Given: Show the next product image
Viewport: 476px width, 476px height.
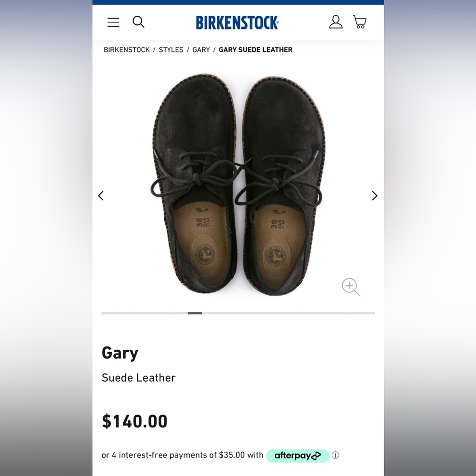Looking at the screenshot, I should tap(375, 196).
